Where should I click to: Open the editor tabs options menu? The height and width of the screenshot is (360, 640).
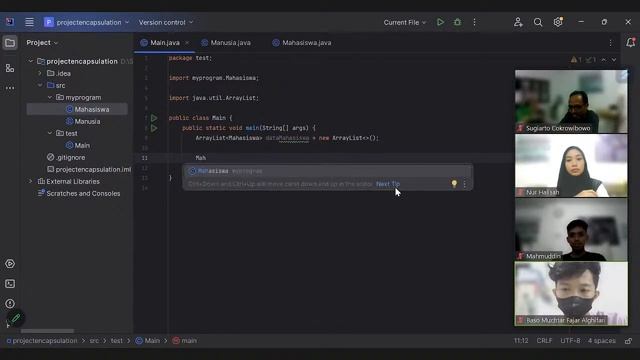point(611,43)
